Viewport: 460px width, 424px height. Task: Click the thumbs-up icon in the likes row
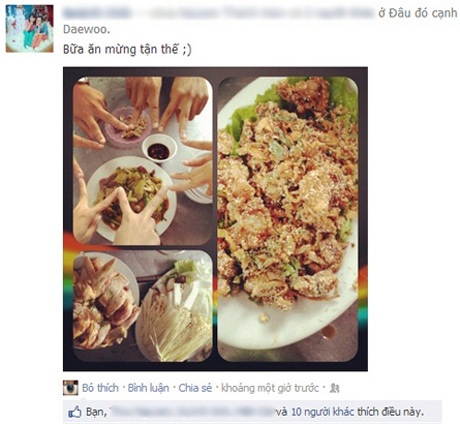pos(75,412)
